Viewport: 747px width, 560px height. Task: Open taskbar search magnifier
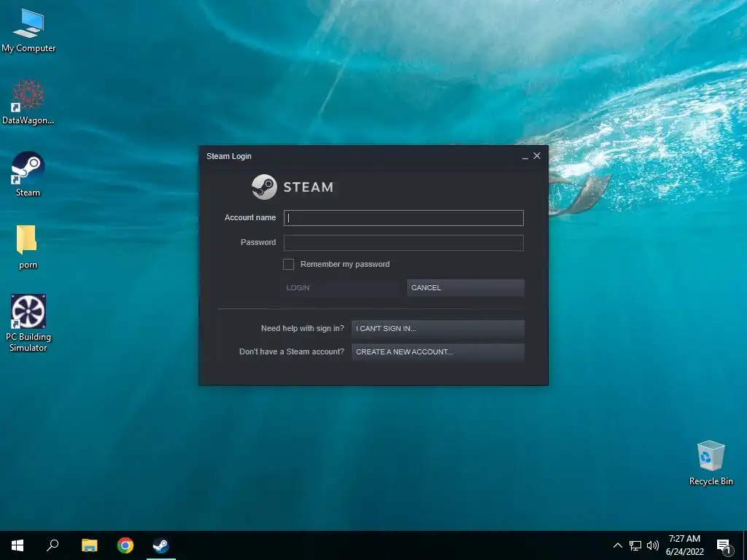pos(53,545)
